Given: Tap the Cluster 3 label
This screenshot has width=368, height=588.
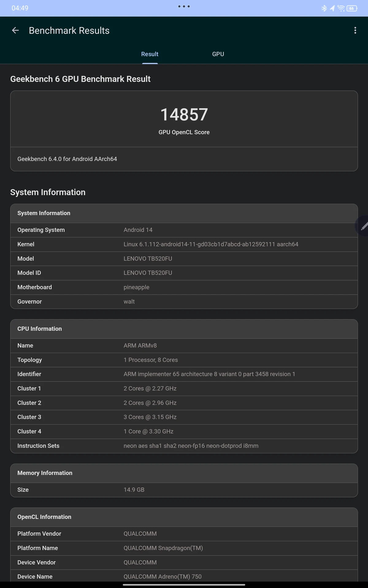Looking at the screenshot, I should tap(29, 417).
